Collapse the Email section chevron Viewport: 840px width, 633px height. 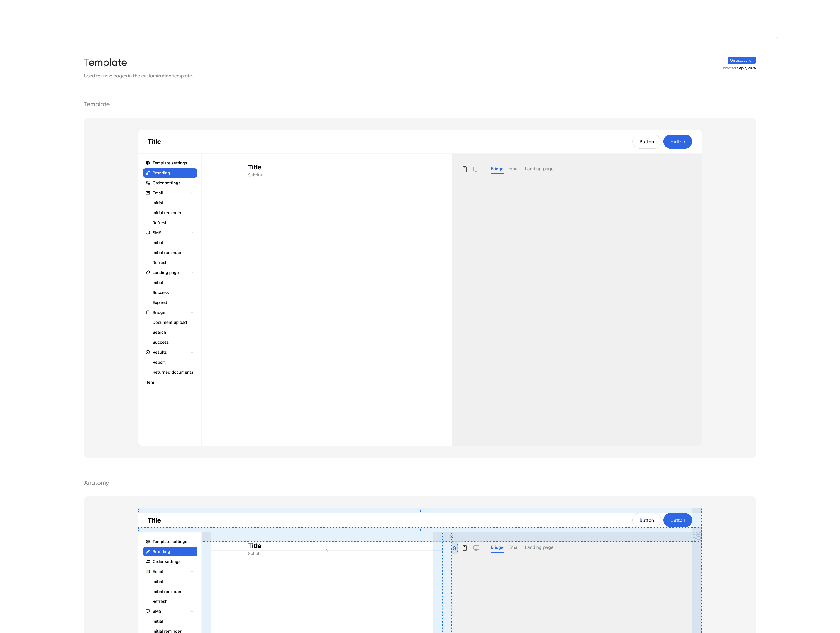(x=192, y=193)
